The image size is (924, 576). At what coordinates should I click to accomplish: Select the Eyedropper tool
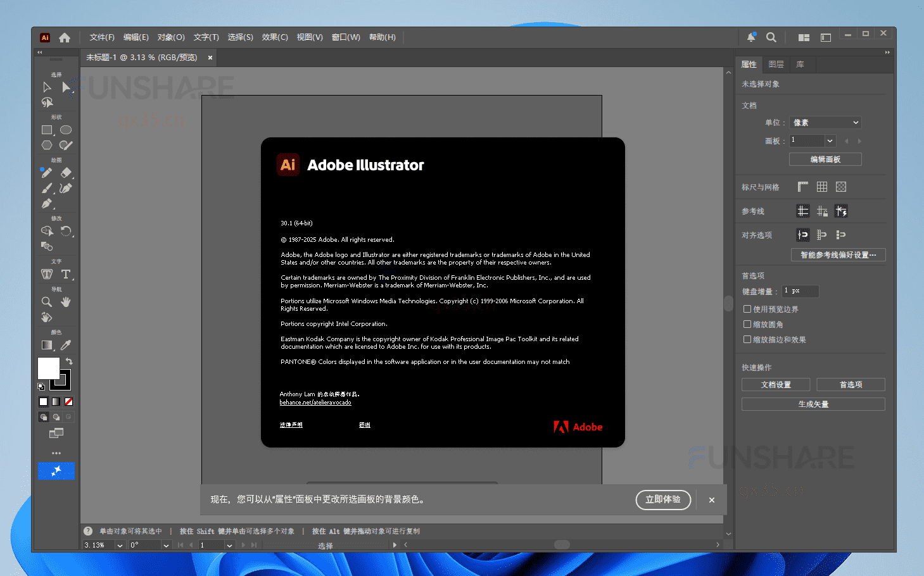coord(66,345)
